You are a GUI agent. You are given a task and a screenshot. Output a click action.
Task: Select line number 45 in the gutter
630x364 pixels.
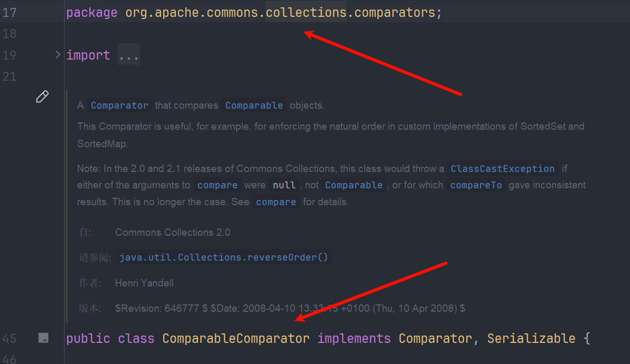9,339
